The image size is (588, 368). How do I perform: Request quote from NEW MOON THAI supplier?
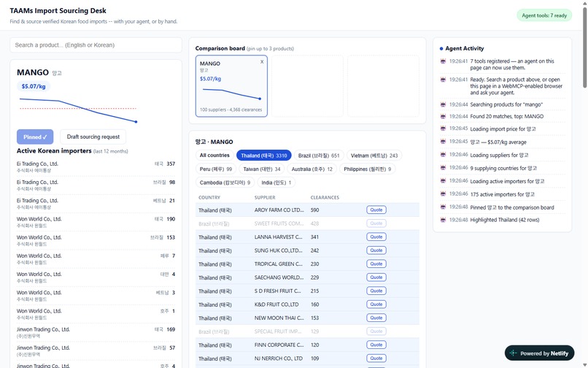(376, 318)
